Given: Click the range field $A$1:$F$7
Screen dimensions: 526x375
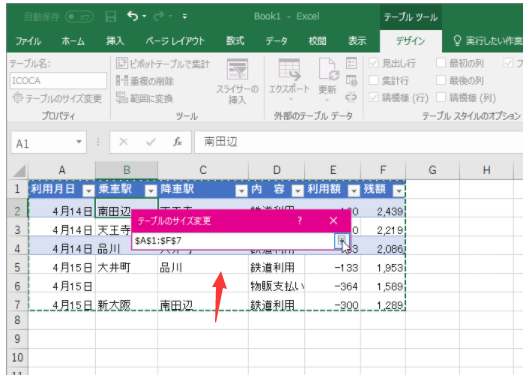Looking at the screenshot, I should [x=233, y=241].
